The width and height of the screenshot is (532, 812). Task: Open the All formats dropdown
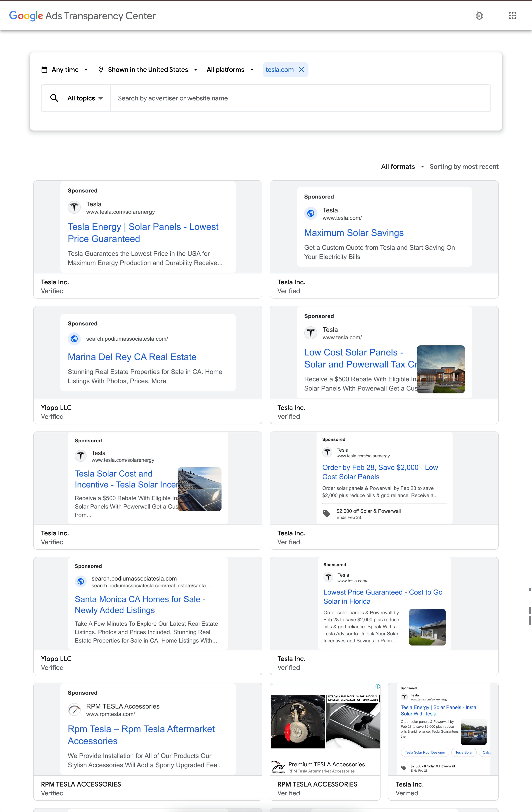pyautogui.click(x=402, y=167)
